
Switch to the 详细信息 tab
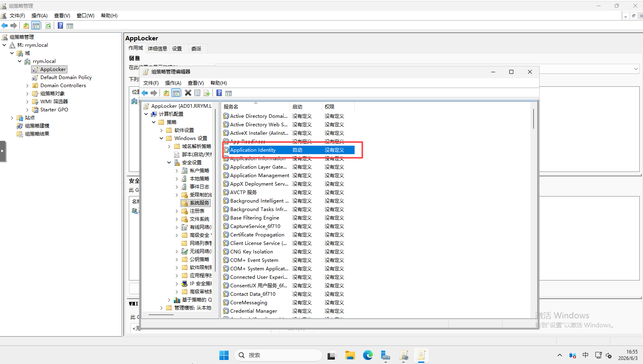[158, 49]
